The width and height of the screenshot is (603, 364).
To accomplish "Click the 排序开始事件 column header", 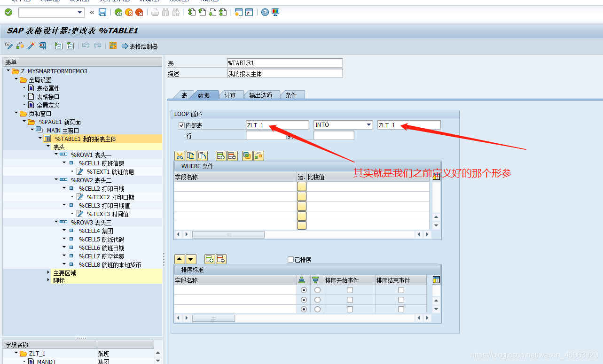I will pos(349,280).
